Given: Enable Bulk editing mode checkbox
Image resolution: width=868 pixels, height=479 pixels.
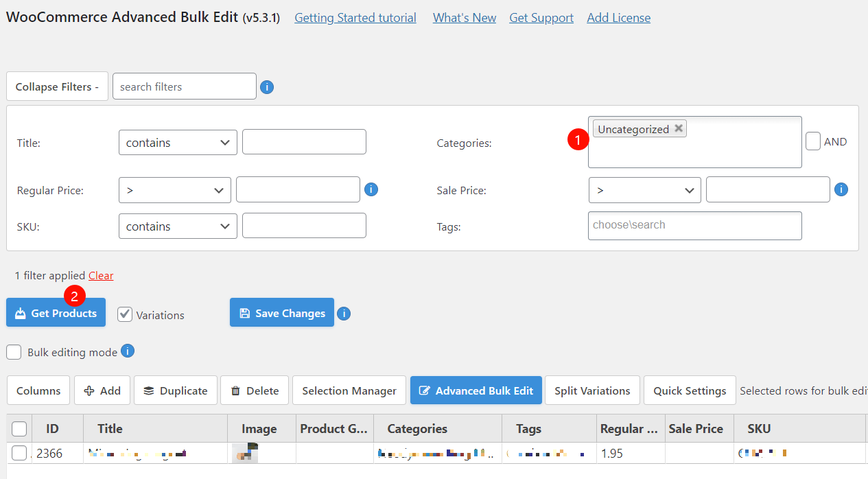Looking at the screenshot, I should [x=14, y=352].
